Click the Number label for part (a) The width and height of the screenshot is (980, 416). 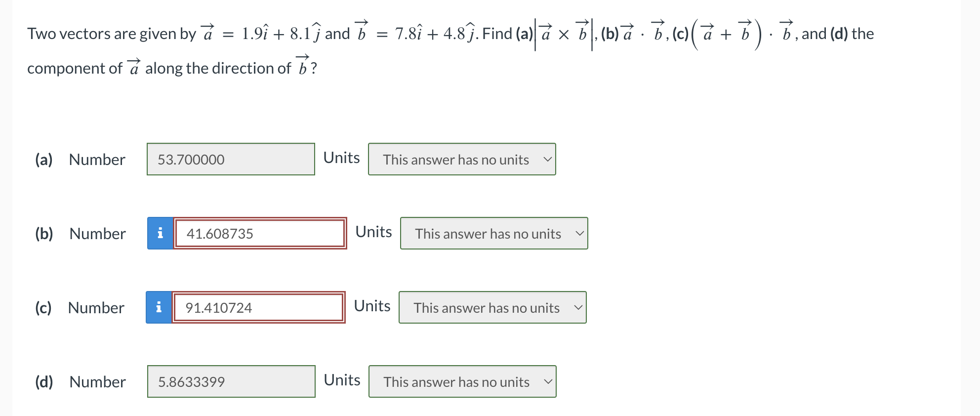97,159
